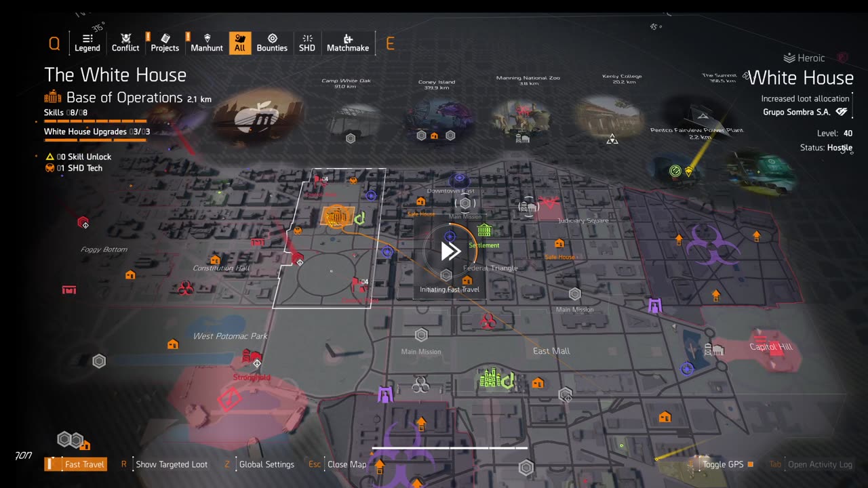Select the orange safe house southeast of East Mall
This screenshot has width=868, height=488.
[665, 417]
